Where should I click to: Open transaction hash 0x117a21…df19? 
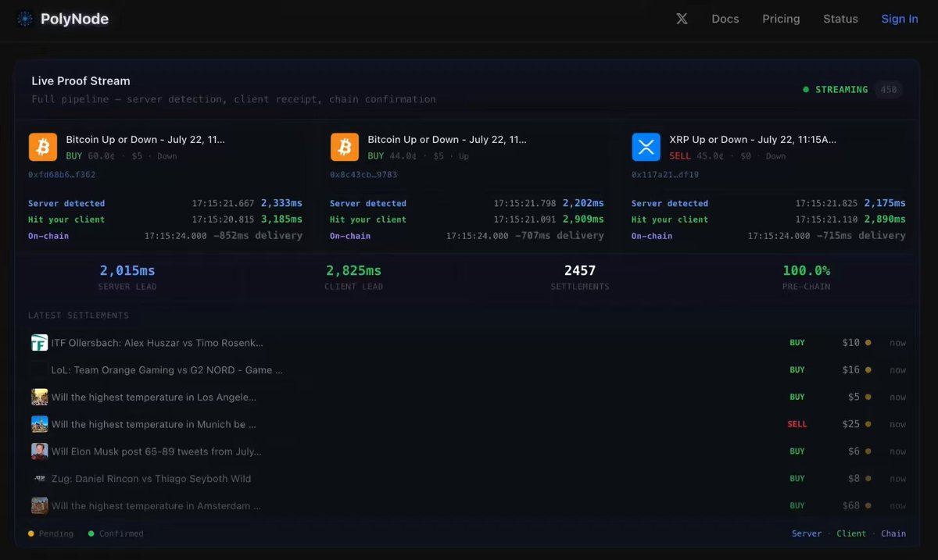click(x=665, y=175)
